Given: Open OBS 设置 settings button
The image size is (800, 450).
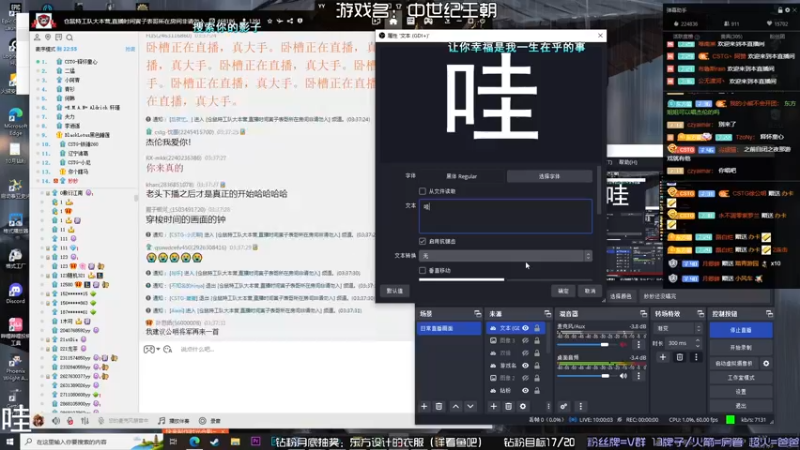Looking at the screenshot, I should coord(740,391).
